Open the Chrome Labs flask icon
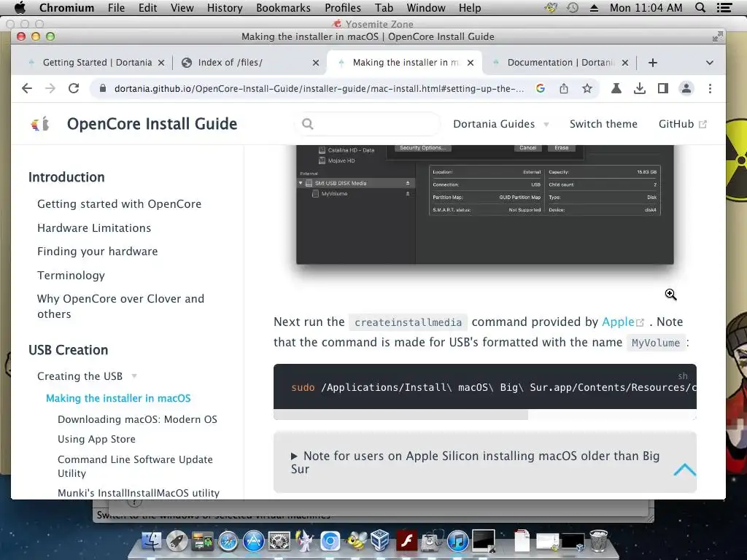Image resolution: width=747 pixels, height=560 pixels. 616,88
